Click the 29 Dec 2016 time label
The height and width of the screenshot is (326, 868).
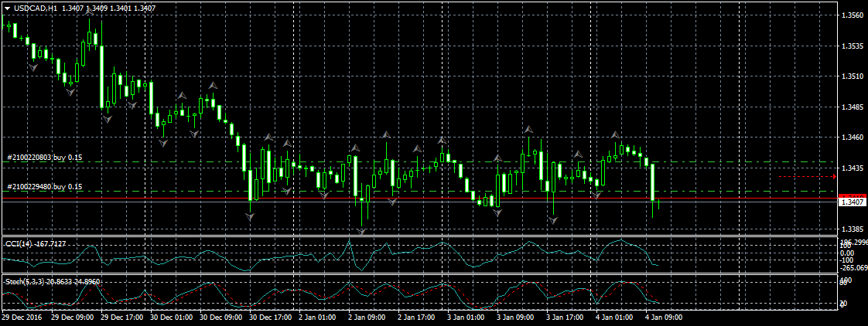[x=21, y=317]
